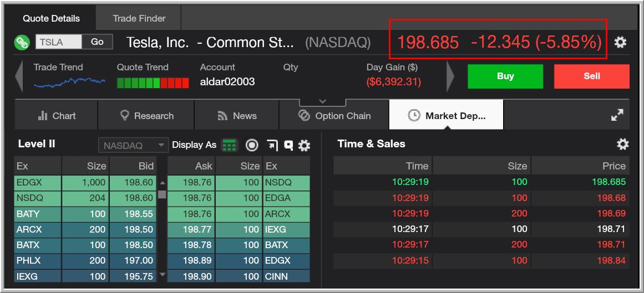644x293 pixels.
Task: Open Time & Sales settings gear
Action: click(x=622, y=144)
